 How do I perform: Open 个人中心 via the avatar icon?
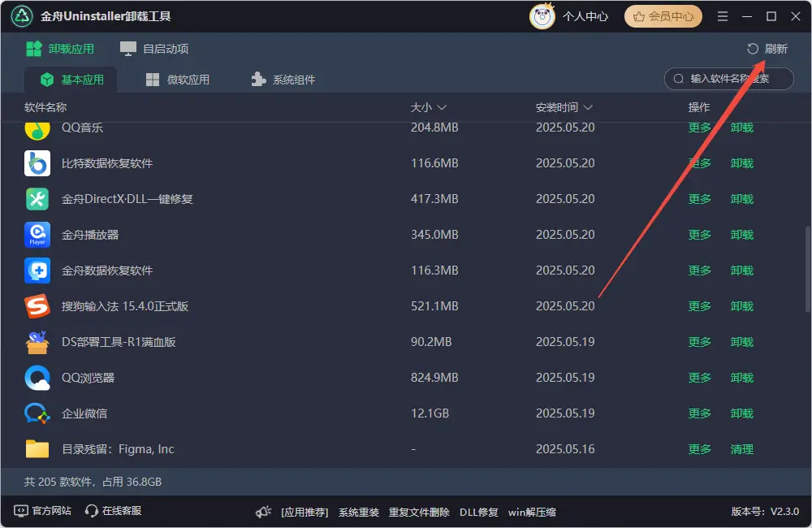[544, 15]
